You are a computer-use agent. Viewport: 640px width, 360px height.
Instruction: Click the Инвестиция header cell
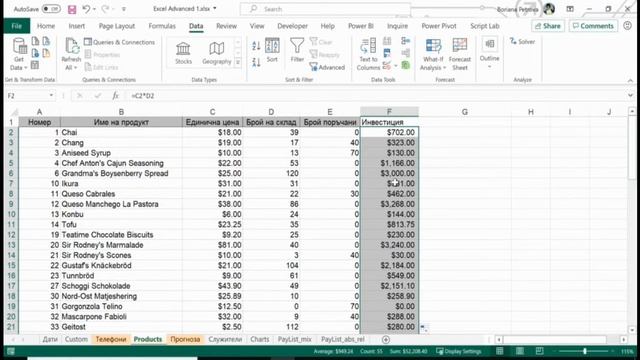pos(389,122)
